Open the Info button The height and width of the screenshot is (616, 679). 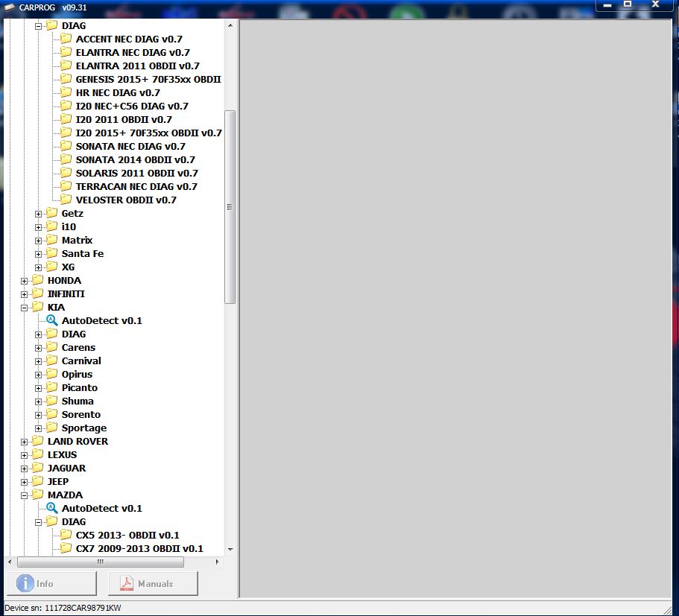tap(51, 583)
